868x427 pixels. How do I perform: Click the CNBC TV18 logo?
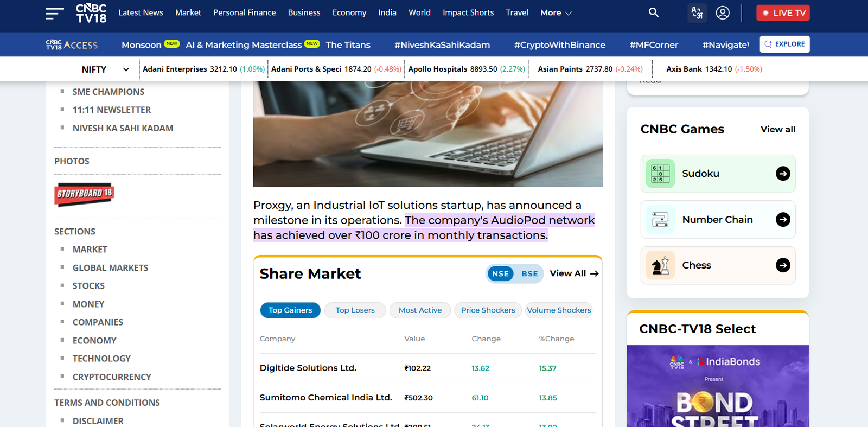click(91, 13)
